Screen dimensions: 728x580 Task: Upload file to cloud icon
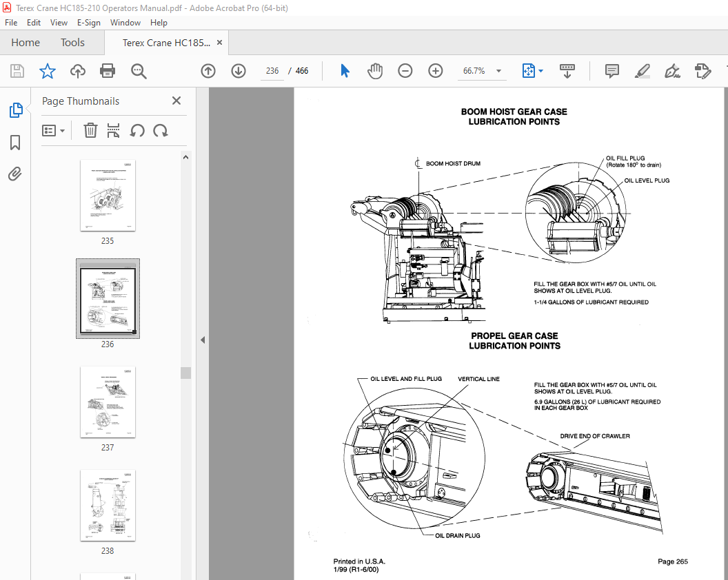coord(77,71)
